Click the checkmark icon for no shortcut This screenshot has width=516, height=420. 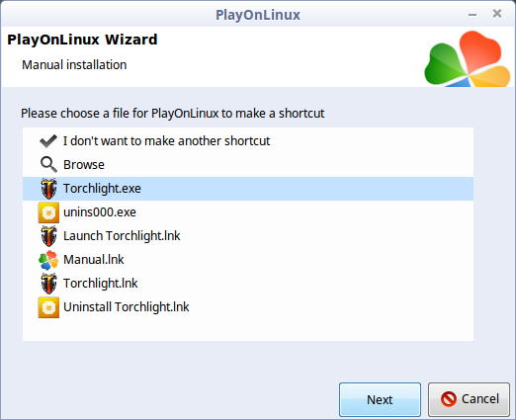pos(48,141)
